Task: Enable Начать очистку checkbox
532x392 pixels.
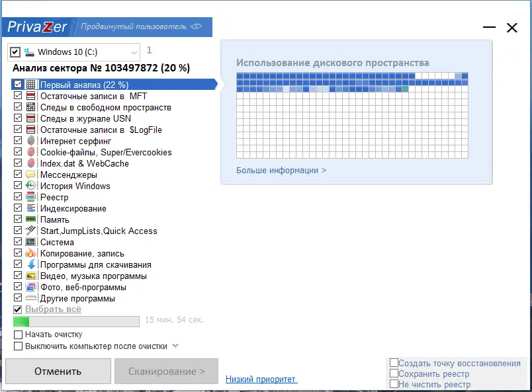Action: pyautogui.click(x=18, y=334)
